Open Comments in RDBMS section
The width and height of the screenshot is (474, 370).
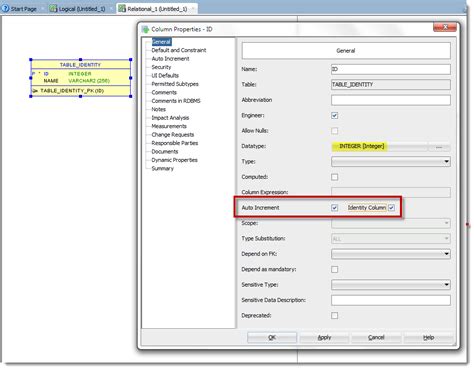(x=176, y=101)
